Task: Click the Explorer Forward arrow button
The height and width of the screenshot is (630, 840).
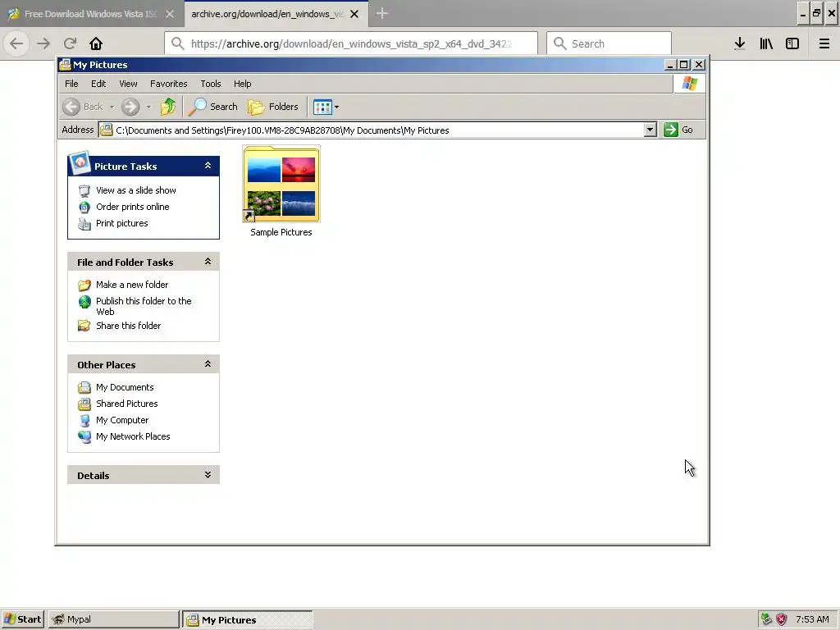Action: click(130, 107)
